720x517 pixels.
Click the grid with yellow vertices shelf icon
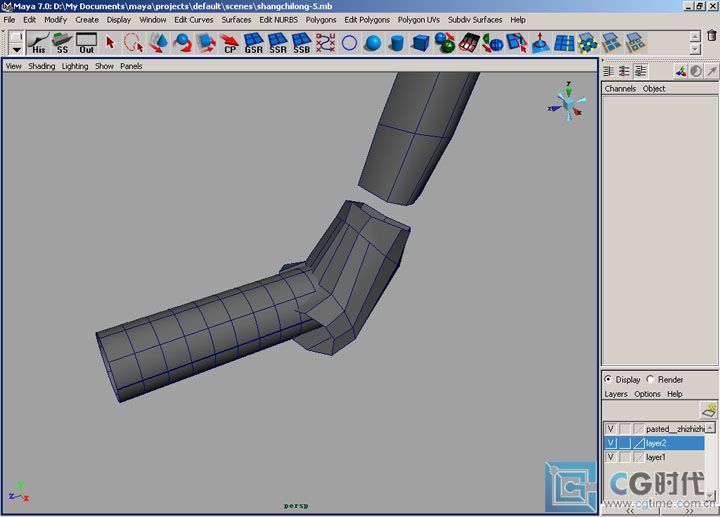[x=588, y=43]
